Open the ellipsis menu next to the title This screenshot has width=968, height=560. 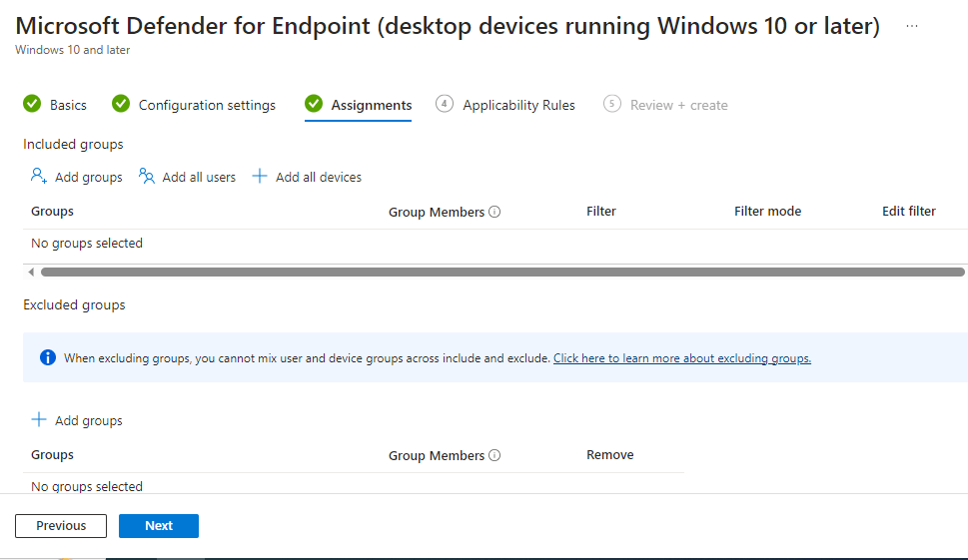[911, 27]
